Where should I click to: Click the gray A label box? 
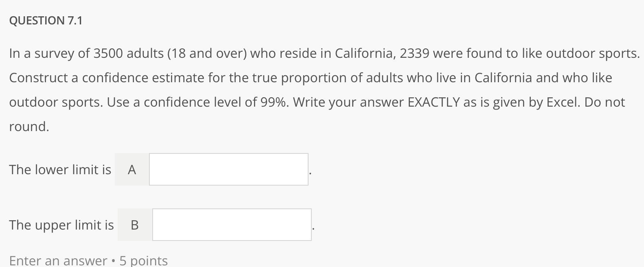[x=131, y=169]
